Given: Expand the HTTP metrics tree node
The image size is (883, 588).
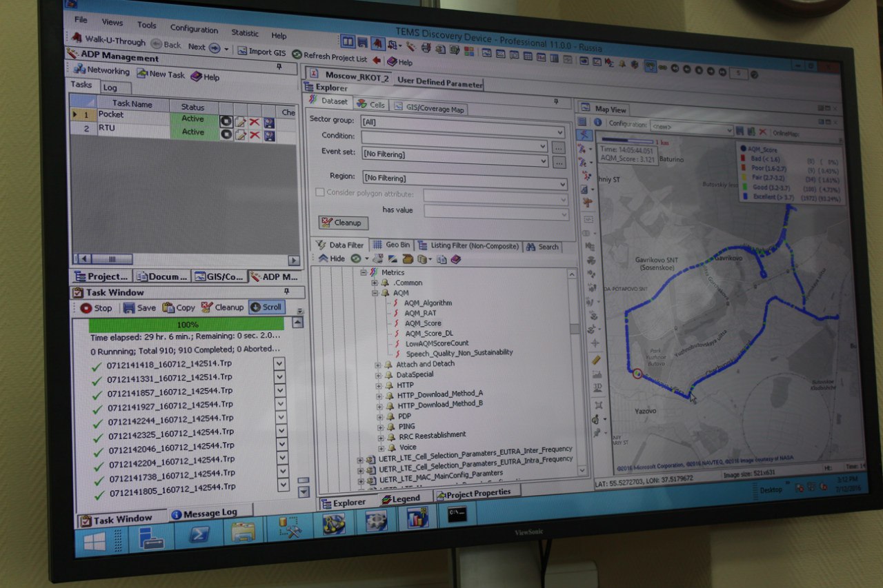Looking at the screenshot, I should pyautogui.click(x=378, y=385).
